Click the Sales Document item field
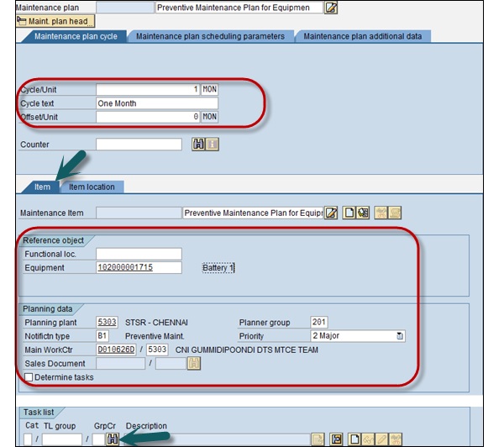The height and width of the screenshot is (447, 504). [x=171, y=363]
